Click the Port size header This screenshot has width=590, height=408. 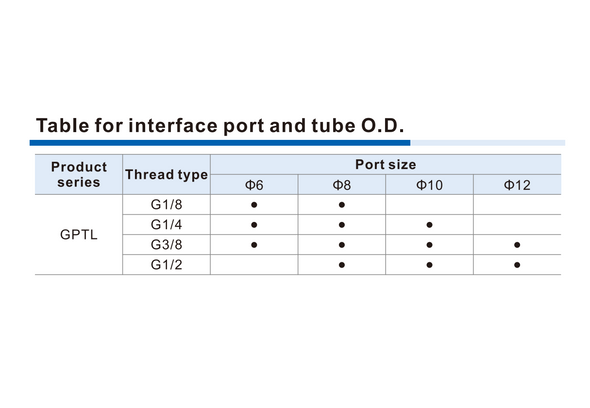[386, 164]
